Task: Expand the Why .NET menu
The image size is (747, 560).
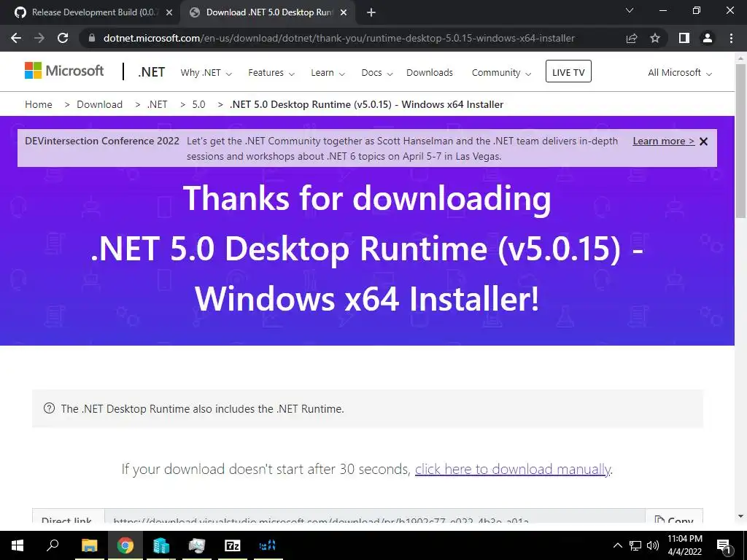Action: pyautogui.click(x=206, y=73)
